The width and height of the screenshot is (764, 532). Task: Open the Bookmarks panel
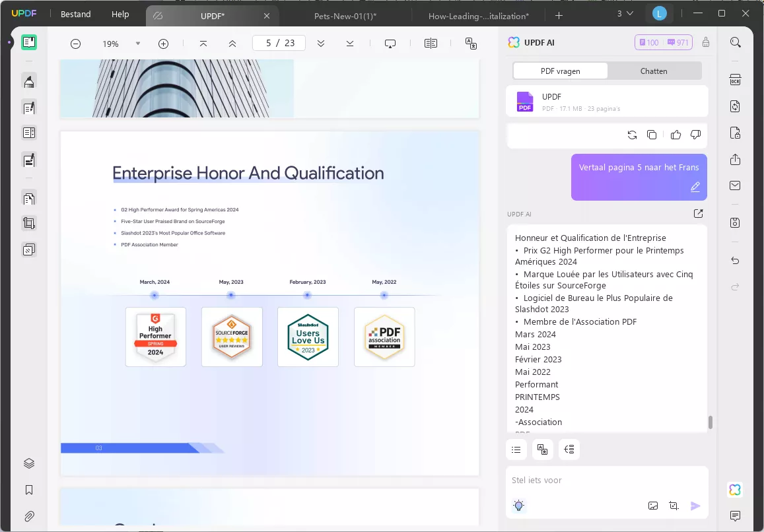[x=29, y=490]
